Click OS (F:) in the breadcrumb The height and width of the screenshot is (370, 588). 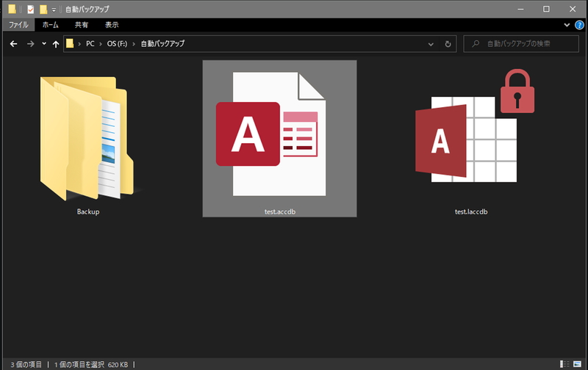pyautogui.click(x=117, y=44)
